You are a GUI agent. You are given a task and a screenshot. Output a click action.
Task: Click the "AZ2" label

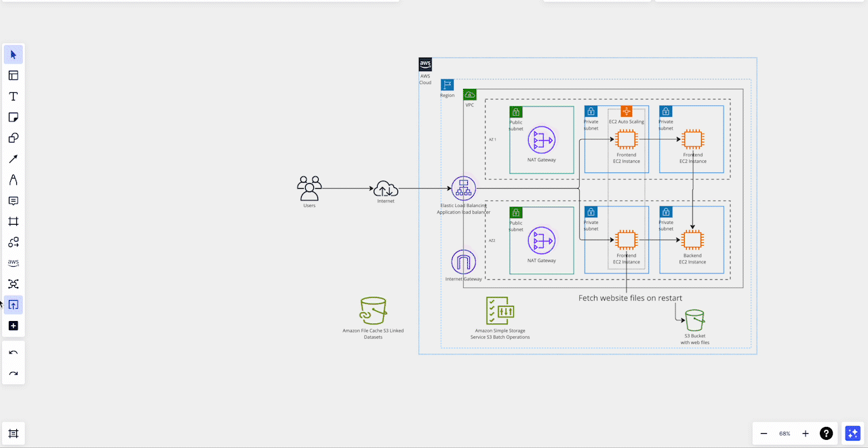492,240
